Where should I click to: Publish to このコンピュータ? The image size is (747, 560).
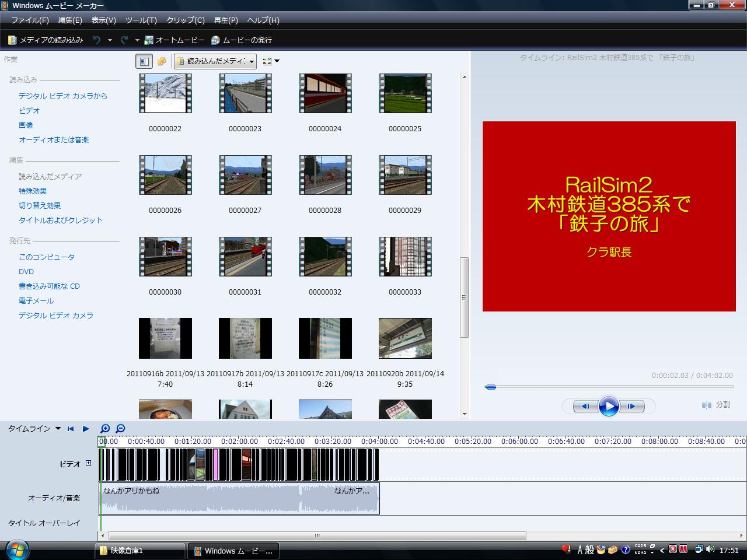click(x=47, y=257)
